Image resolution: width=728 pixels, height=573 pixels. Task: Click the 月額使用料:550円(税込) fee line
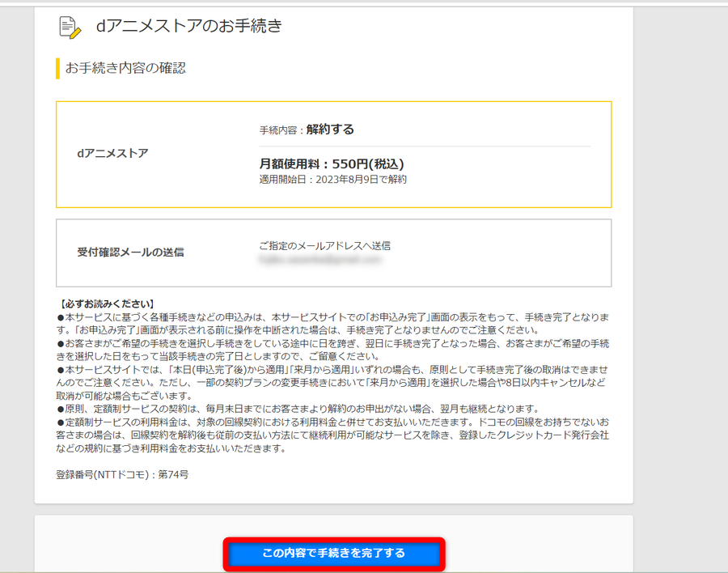[x=332, y=164]
